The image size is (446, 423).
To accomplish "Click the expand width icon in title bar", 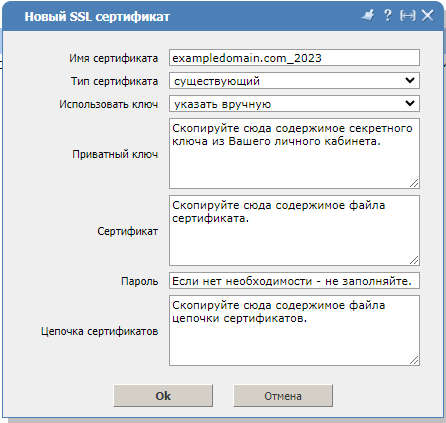I will click(x=408, y=15).
